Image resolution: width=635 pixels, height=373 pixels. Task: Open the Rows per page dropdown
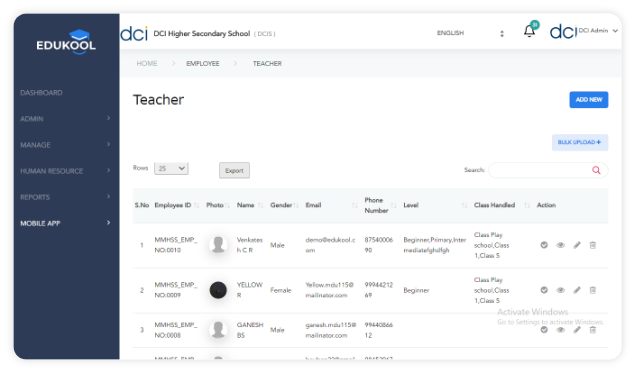171,168
